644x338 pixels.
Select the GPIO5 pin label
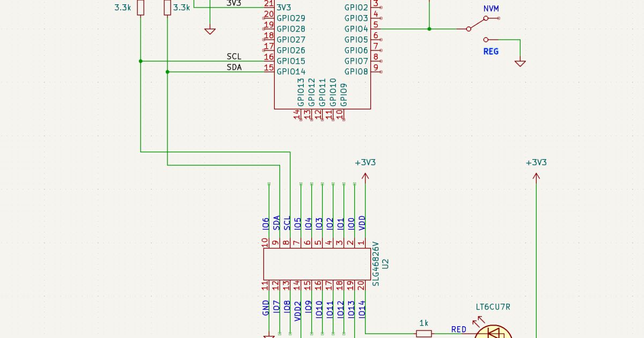(356, 40)
